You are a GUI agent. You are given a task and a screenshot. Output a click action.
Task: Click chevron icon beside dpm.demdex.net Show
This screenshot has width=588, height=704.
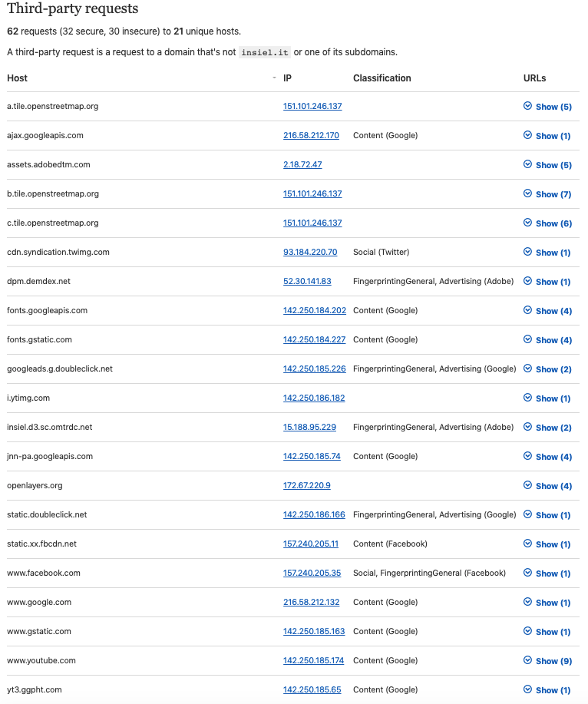coord(527,281)
